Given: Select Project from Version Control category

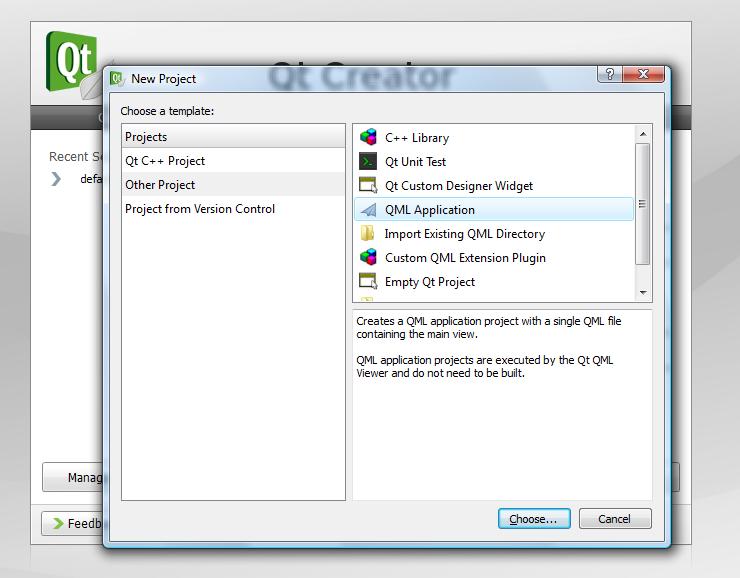Looking at the screenshot, I should (233, 209).
